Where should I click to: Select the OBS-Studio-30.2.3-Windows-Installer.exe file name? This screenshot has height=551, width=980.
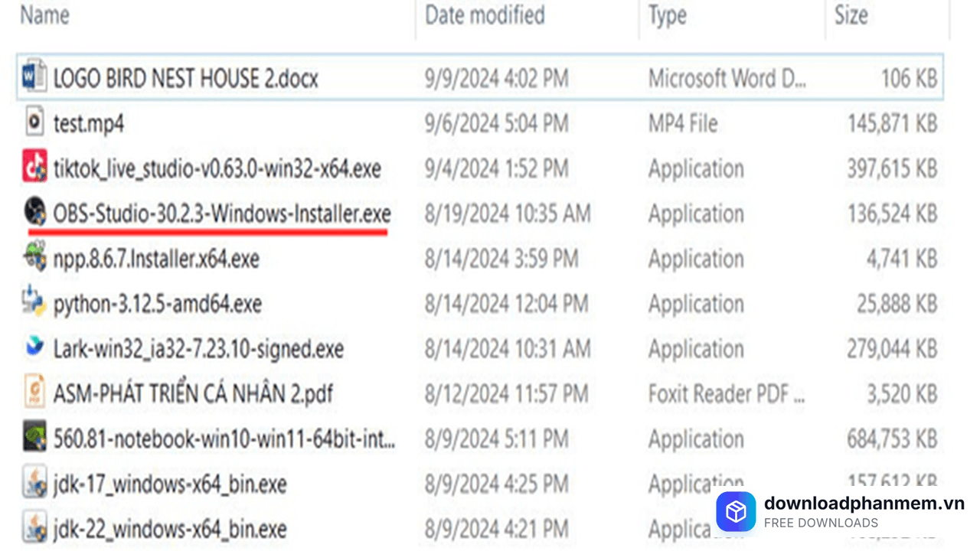click(222, 213)
